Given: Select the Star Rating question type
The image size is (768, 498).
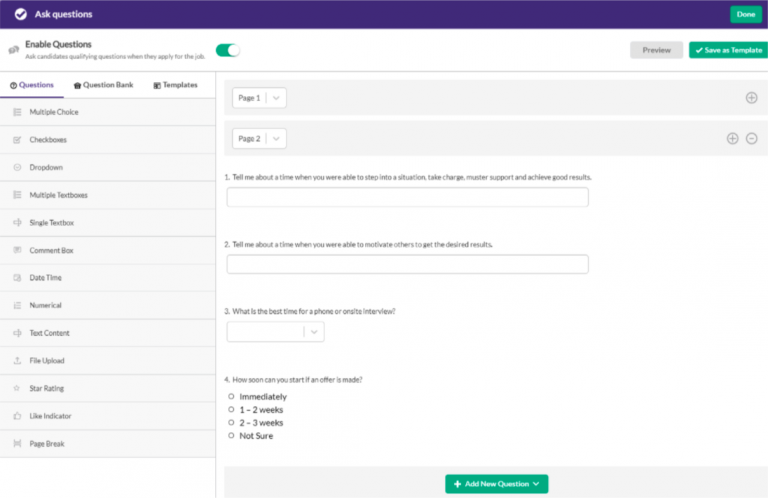Looking at the screenshot, I should (108, 388).
